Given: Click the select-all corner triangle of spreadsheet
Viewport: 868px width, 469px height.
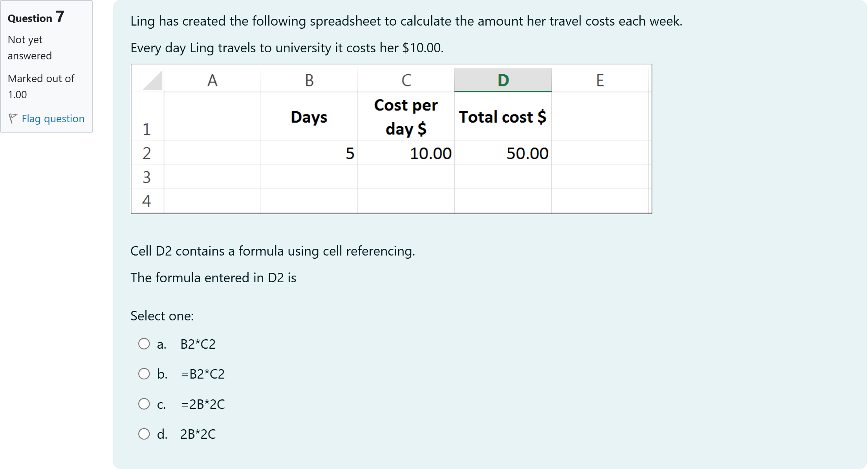Looking at the screenshot, I should (x=153, y=81).
